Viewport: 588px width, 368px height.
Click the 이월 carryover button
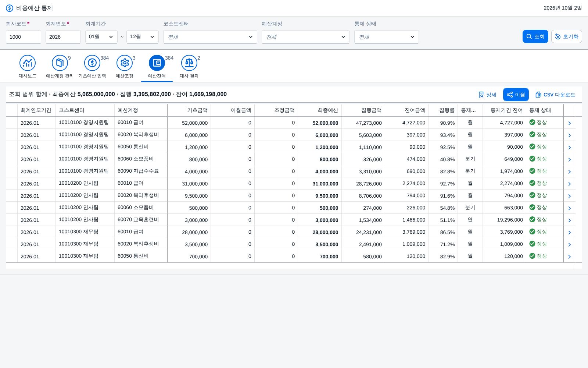pyautogui.click(x=516, y=95)
